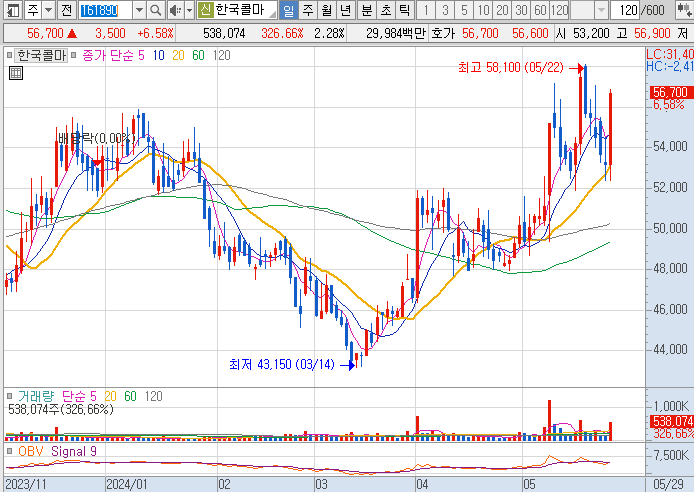This screenshot has height=492, width=694.
Task: Click the OBV indicator label
Action: click(31, 451)
